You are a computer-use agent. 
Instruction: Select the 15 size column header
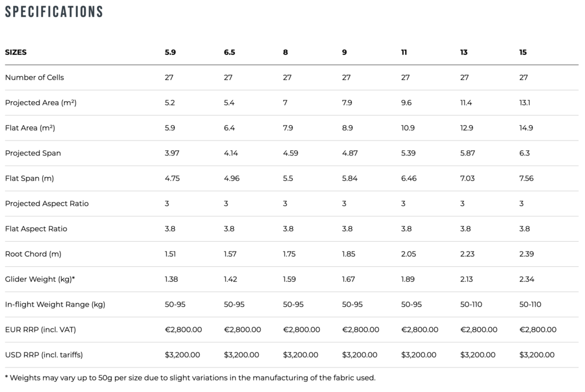523,52
